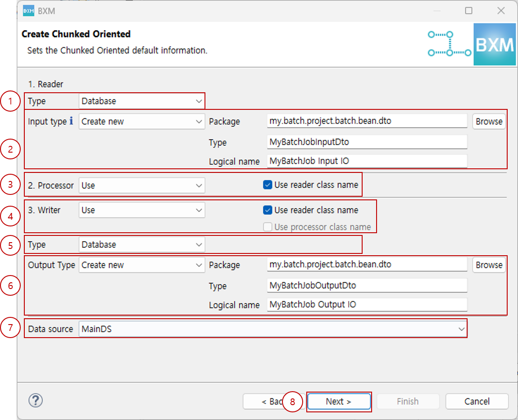Click the MyBatchJobInputDto type field
Screen dimensions: 518x420
coord(367,142)
